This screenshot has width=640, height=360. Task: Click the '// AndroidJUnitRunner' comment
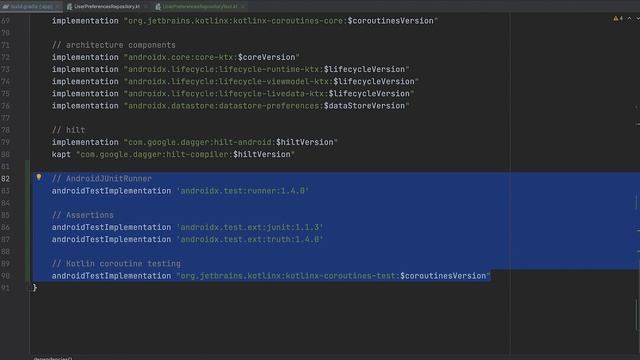pyautogui.click(x=102, y=179)
